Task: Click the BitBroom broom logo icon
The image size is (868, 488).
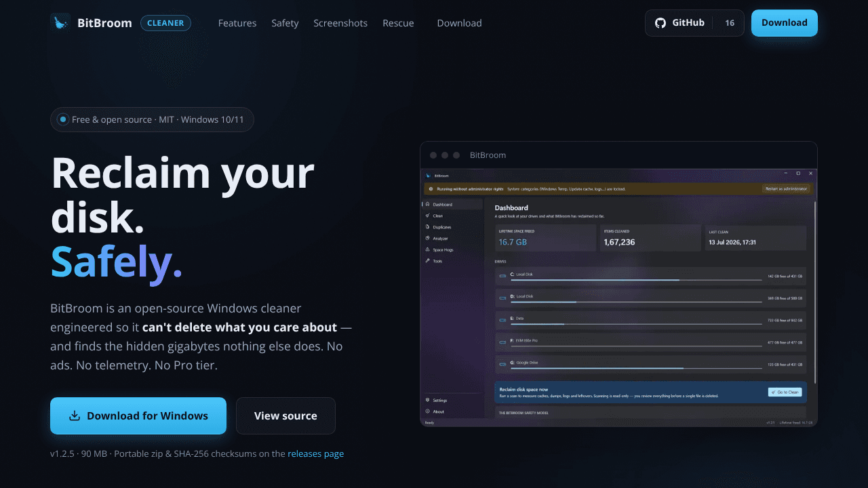Action: [60, 23]
